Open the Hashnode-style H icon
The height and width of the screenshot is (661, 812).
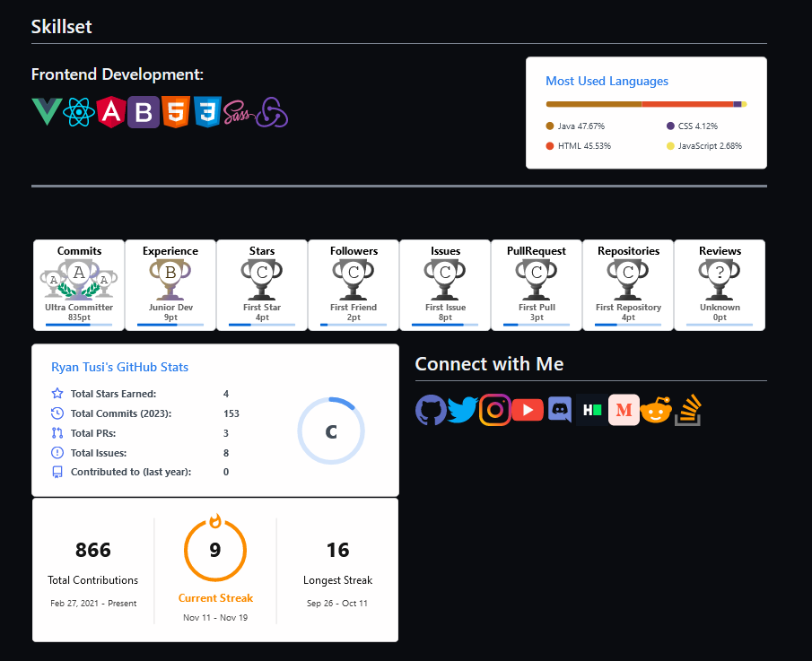592,410
